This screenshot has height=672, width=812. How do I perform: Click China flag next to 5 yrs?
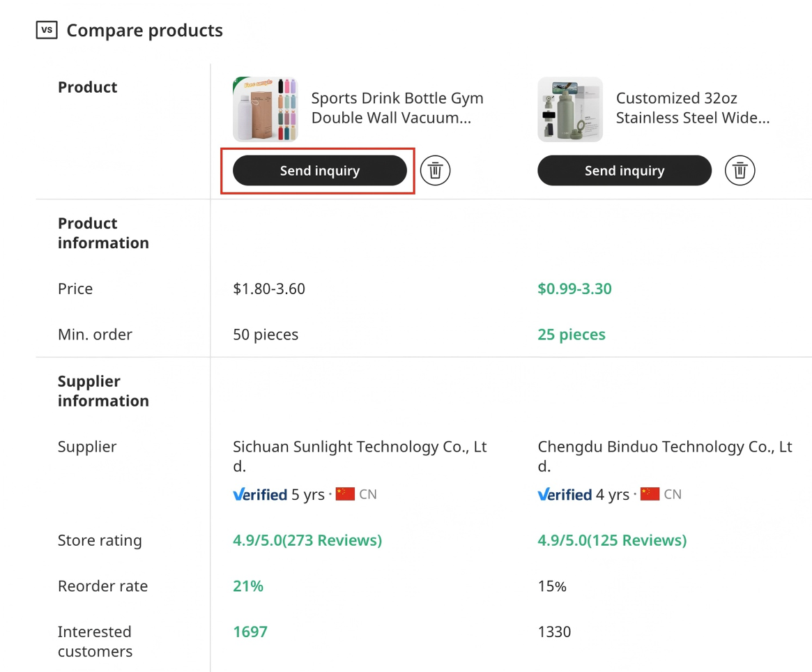click(345, 494)
